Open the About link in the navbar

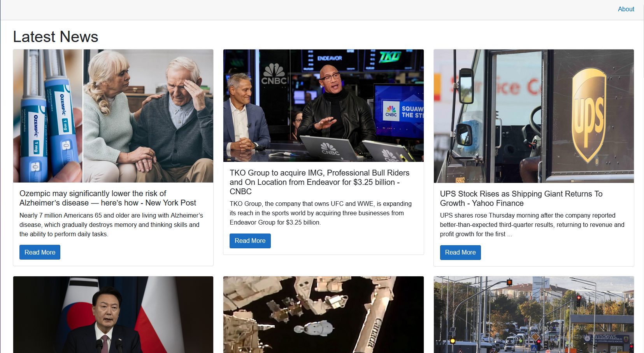(626, 9)
